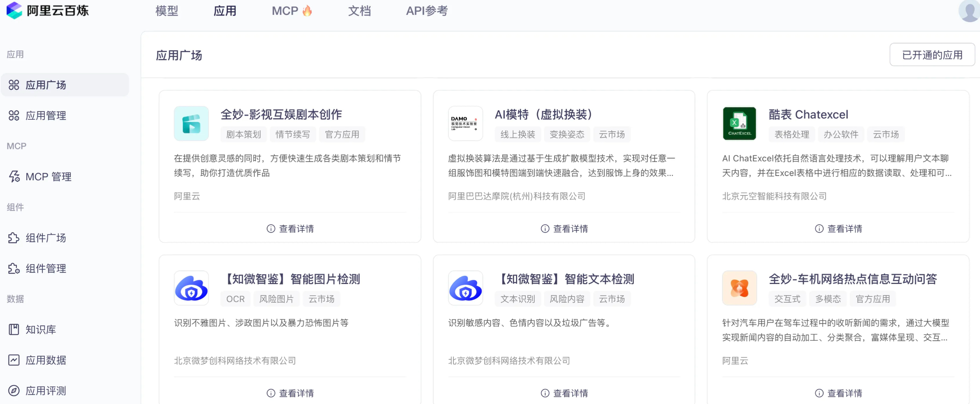980x404 pixels.
Task: Click the 办公软件 tag
Action: (x=841, y=134)
